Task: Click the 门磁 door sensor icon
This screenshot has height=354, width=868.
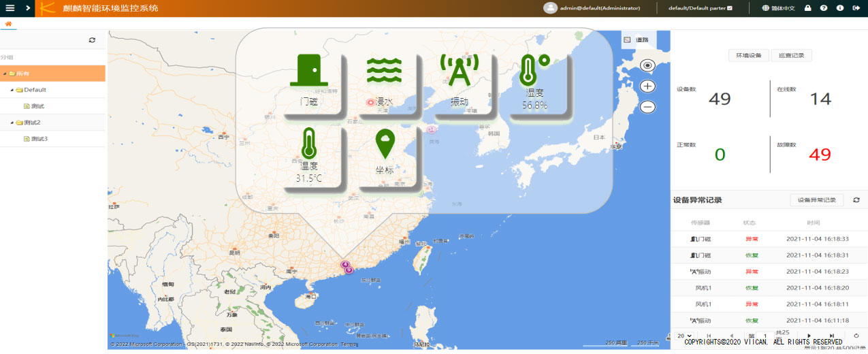Action: (309, 70)
